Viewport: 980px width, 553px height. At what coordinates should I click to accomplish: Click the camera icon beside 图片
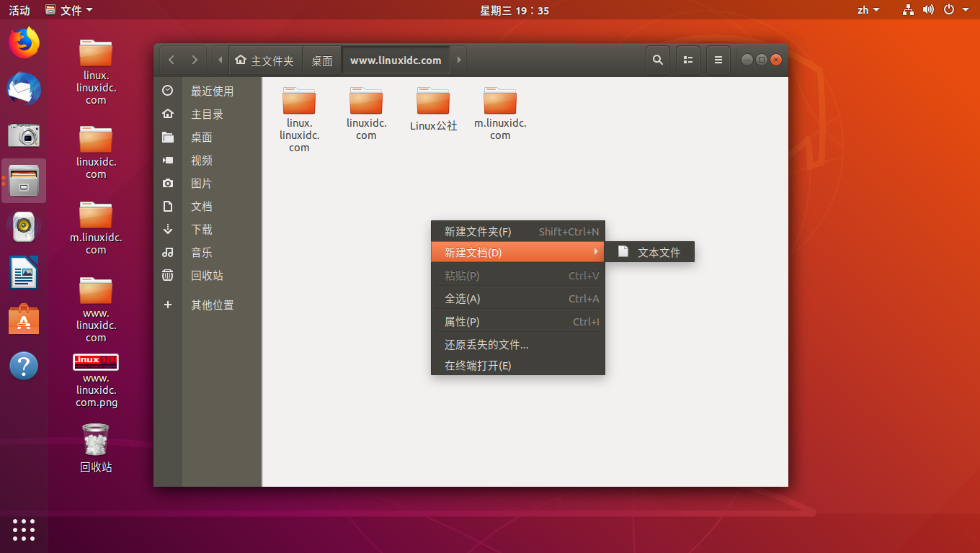(168, 183)
